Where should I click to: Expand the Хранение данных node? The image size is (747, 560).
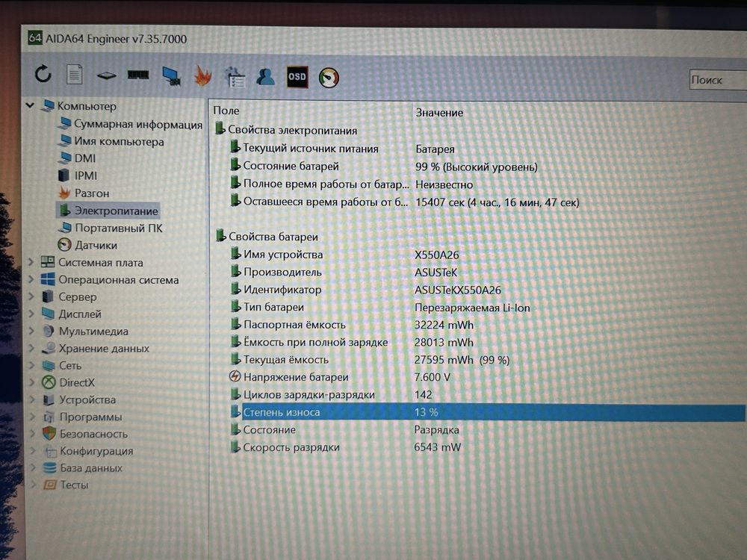32,348
